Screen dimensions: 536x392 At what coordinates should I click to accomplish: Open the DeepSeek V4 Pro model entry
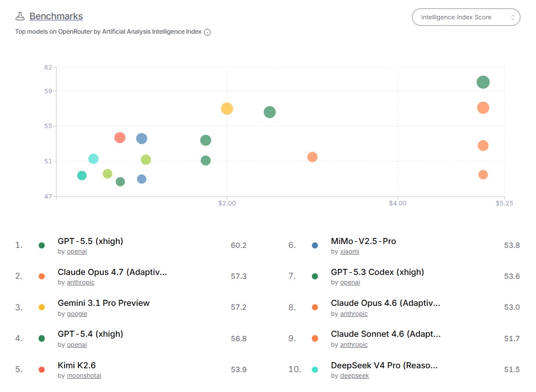click(x=384, y=365)
